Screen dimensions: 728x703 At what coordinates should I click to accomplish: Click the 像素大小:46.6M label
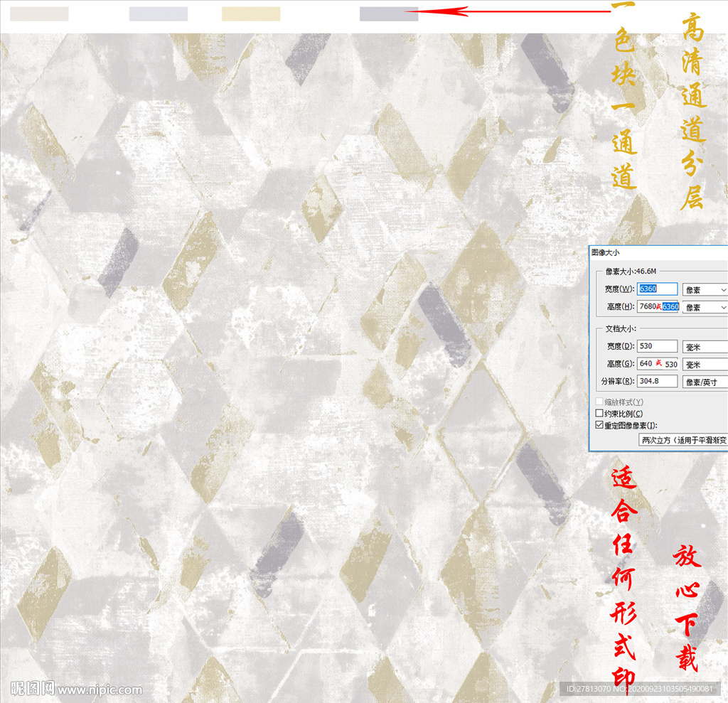coord(631,271)
